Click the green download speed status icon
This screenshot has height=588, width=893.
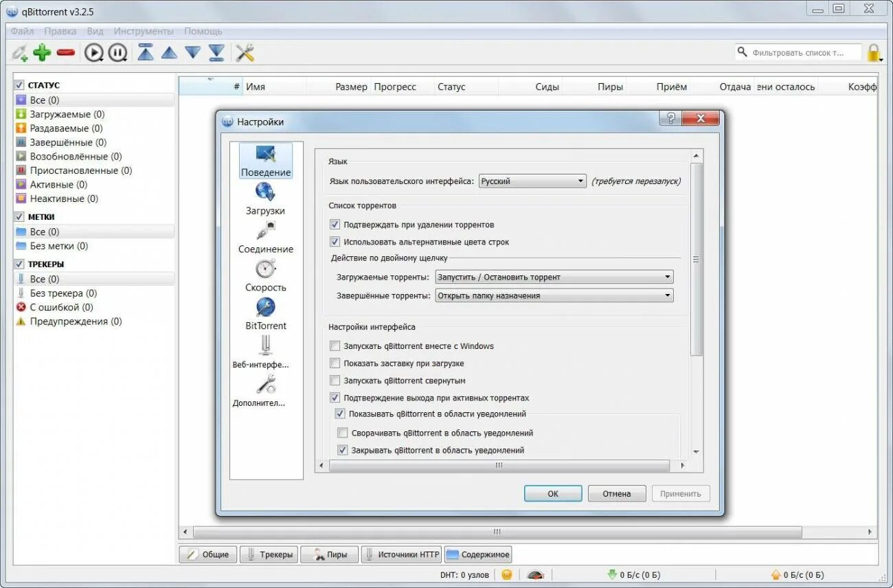click(x=612, y=574)
